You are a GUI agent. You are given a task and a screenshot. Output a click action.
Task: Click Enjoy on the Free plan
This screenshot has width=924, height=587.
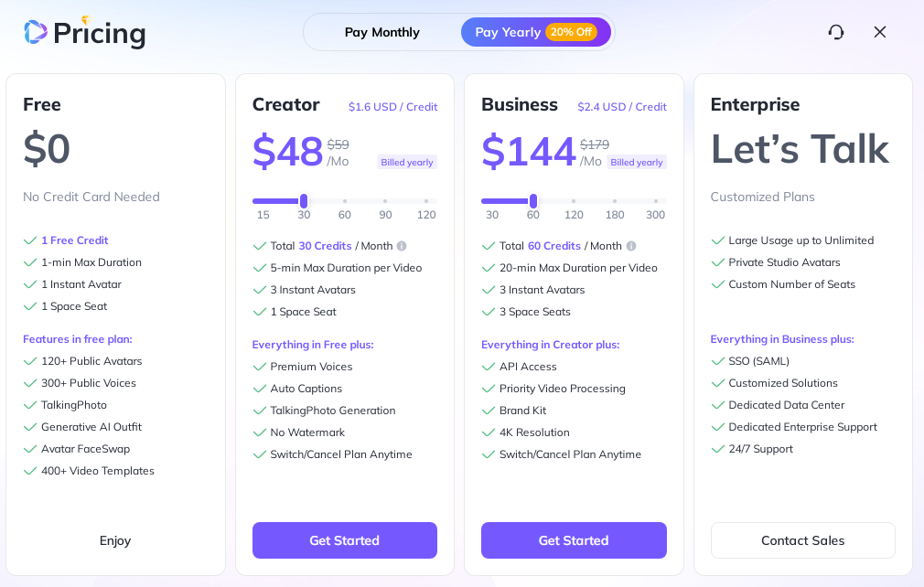coord(115,540)
